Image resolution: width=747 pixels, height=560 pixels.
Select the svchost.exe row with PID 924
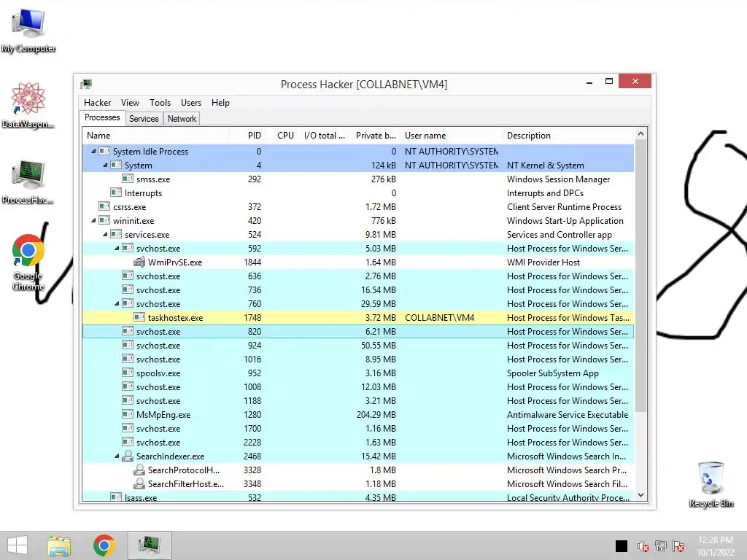pyautogui.click(x=358, y=345)
